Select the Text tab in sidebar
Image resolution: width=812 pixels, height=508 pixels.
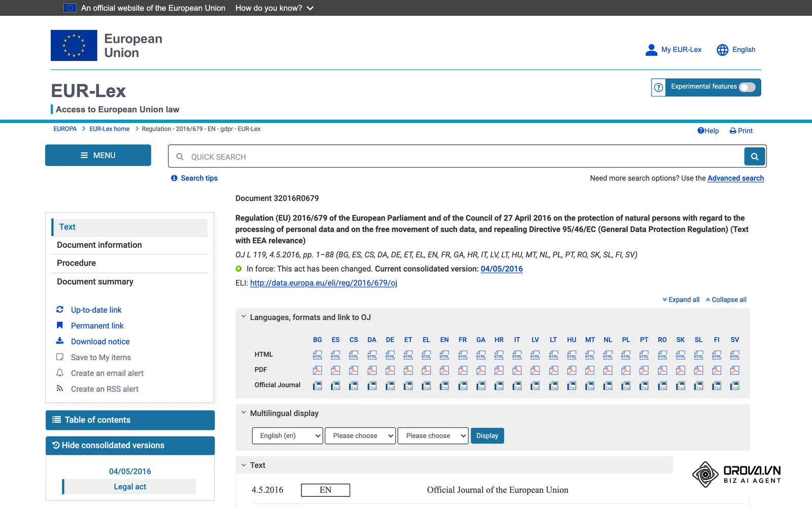pyautogui.click(x=130, y=227)
